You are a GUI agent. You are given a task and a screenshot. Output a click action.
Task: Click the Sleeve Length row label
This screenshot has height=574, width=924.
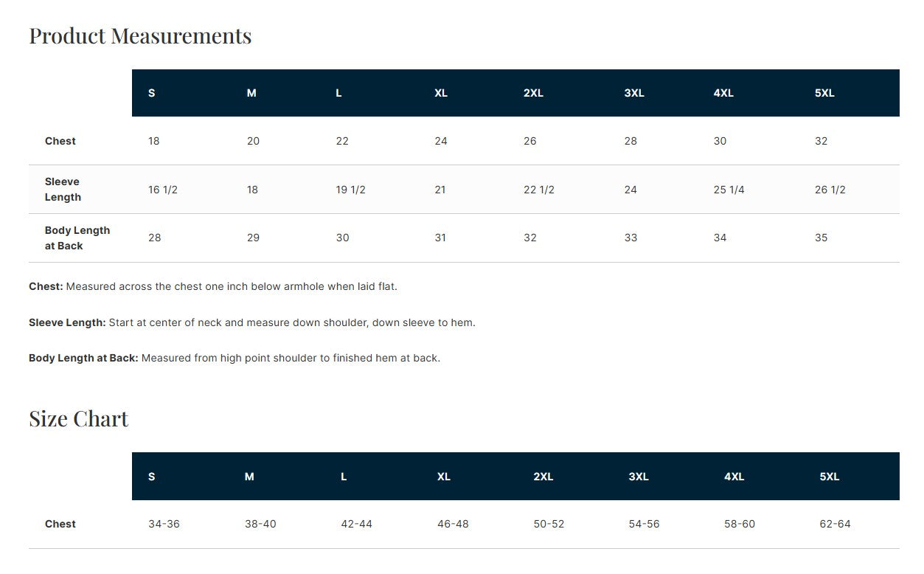pyautogui.click(x=63, y=190)
